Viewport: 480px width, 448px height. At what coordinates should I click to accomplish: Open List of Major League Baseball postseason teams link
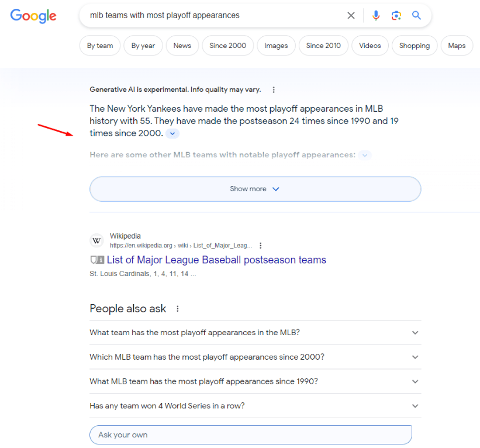pyautogui.click(x=216, y=260)
